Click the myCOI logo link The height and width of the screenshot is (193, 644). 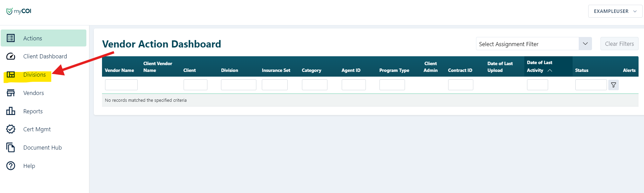coord(19,11)
